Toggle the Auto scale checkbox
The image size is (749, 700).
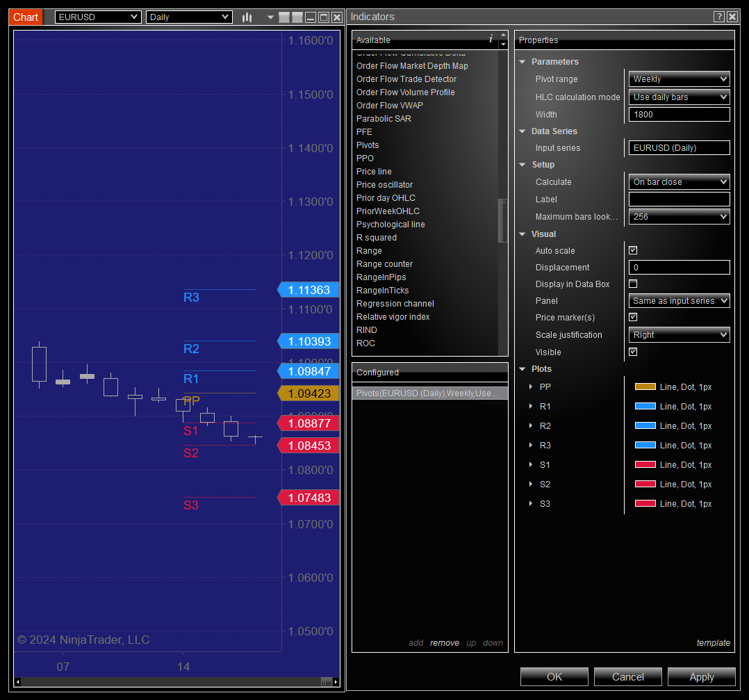[x=633, y=250]
